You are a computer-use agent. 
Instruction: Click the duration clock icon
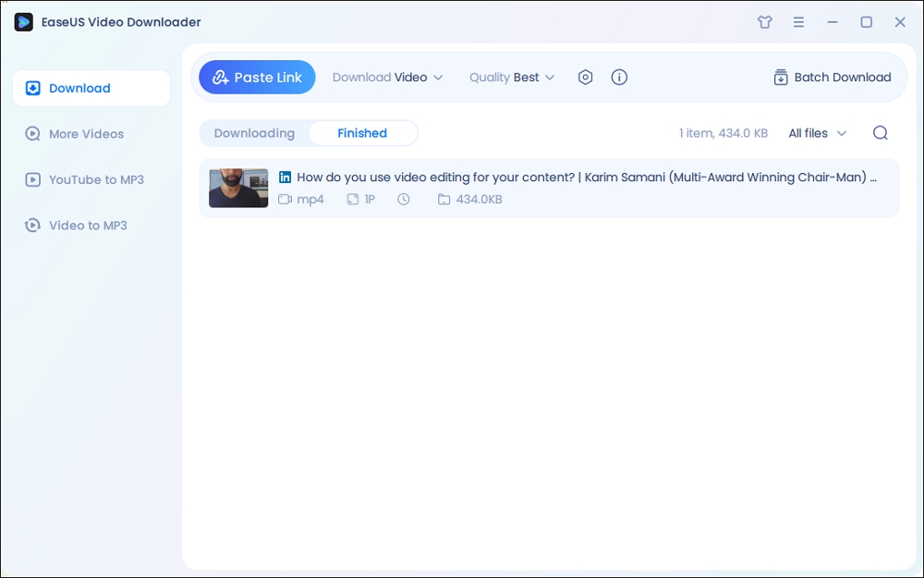(403, 200)
